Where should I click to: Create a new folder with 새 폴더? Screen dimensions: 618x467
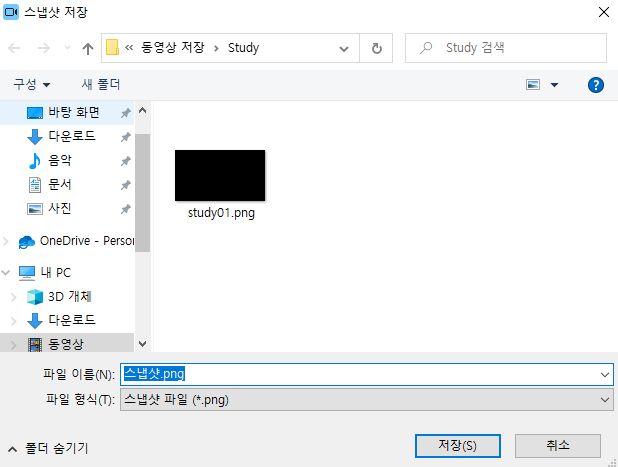click(x=101, y=84)
